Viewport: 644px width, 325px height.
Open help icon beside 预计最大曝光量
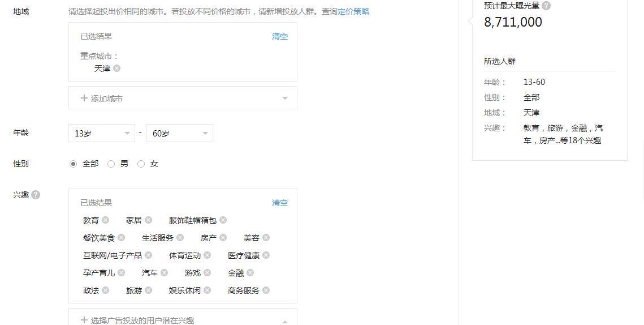coord(546,6)
